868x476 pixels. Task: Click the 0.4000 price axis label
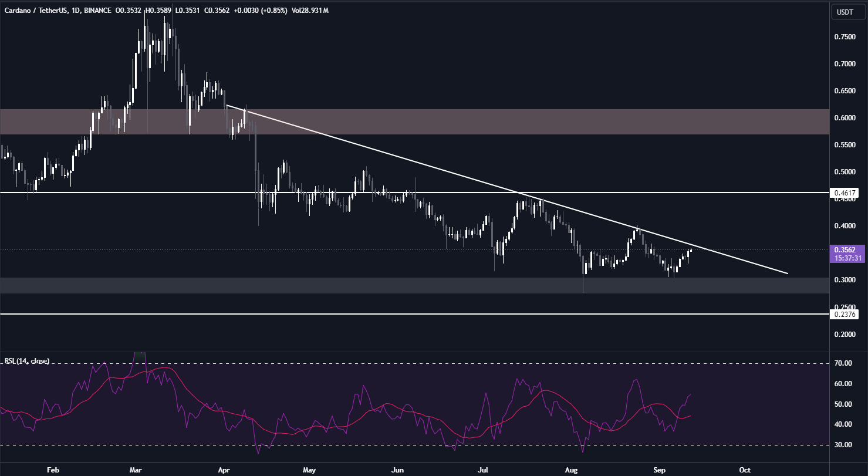coord(845,226)
